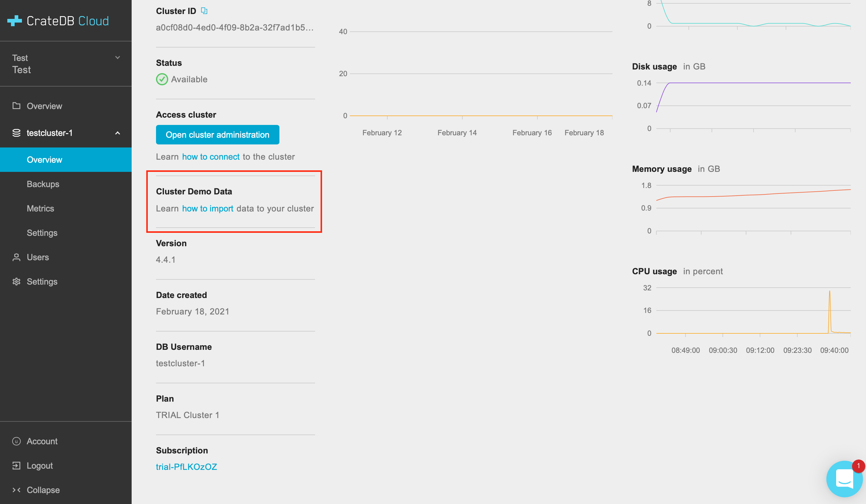Click the plan value TRIAL Cluster 1
The image size is (866, 504).
pos(187,415)
